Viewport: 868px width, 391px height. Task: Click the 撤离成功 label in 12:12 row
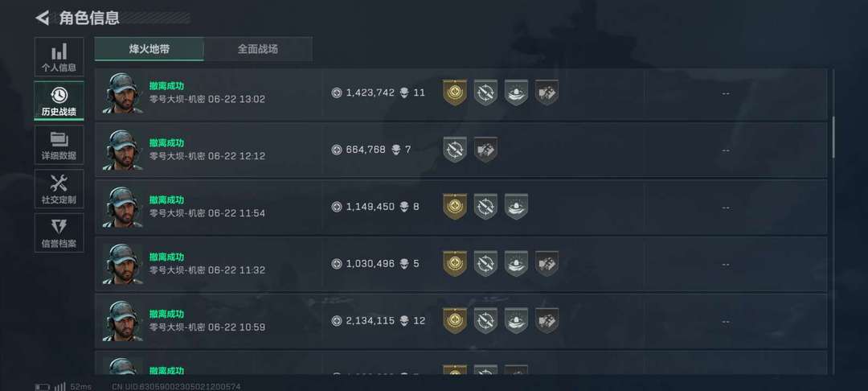click(x=166, y=143)
